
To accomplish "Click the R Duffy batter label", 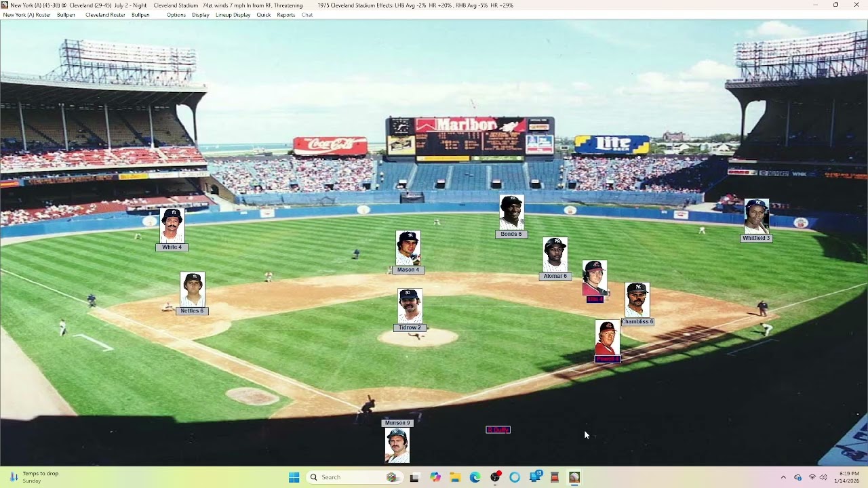I will (498, 430).
